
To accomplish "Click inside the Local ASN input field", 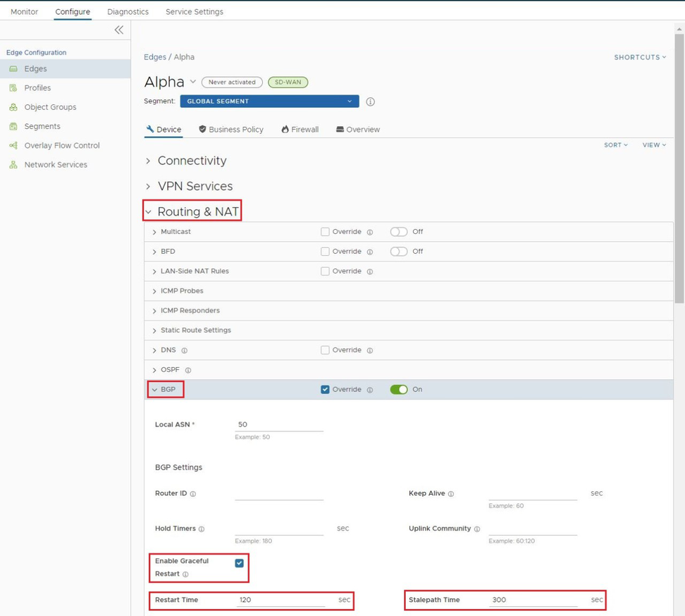I will click(x=278, y=424).
